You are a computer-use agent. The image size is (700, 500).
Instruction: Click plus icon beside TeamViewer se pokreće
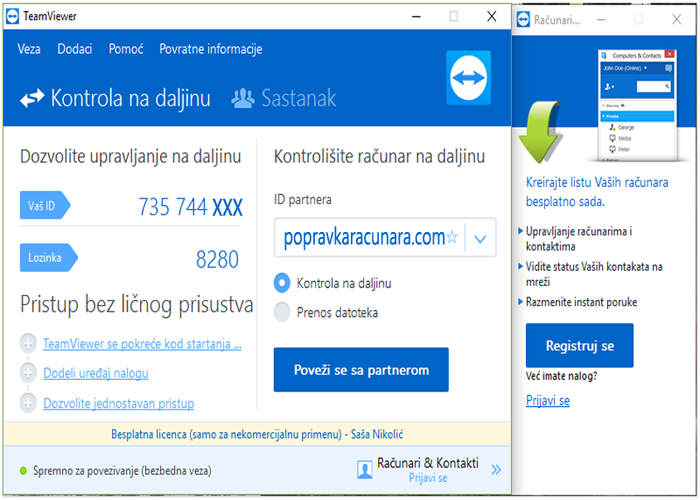(x=28, y=343)
